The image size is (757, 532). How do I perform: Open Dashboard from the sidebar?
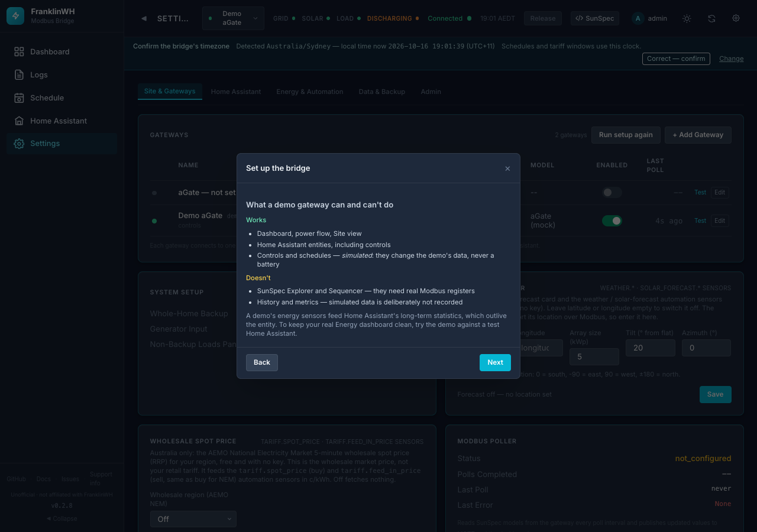pyautogui.click(x=62, y=52)
